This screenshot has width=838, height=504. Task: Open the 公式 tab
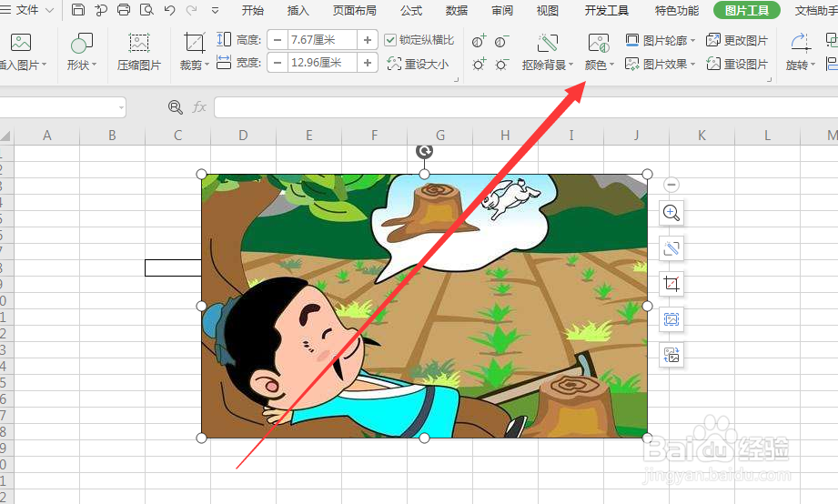pos(411,10)
